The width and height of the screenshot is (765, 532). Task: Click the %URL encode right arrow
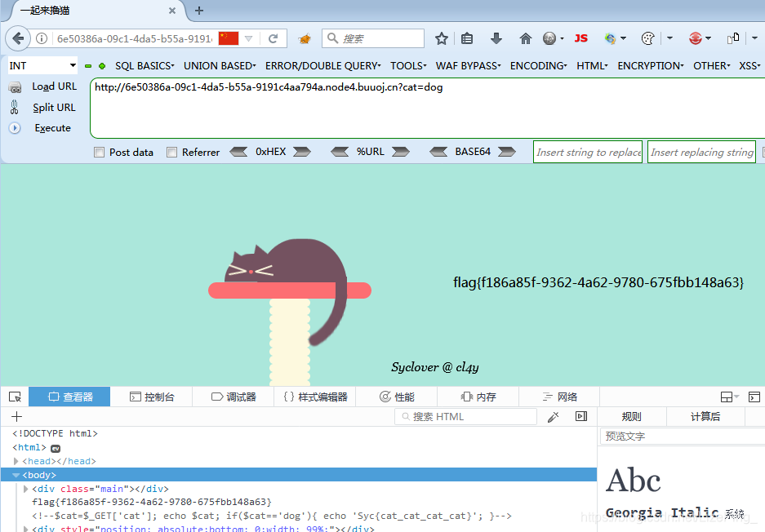point(401,152)
